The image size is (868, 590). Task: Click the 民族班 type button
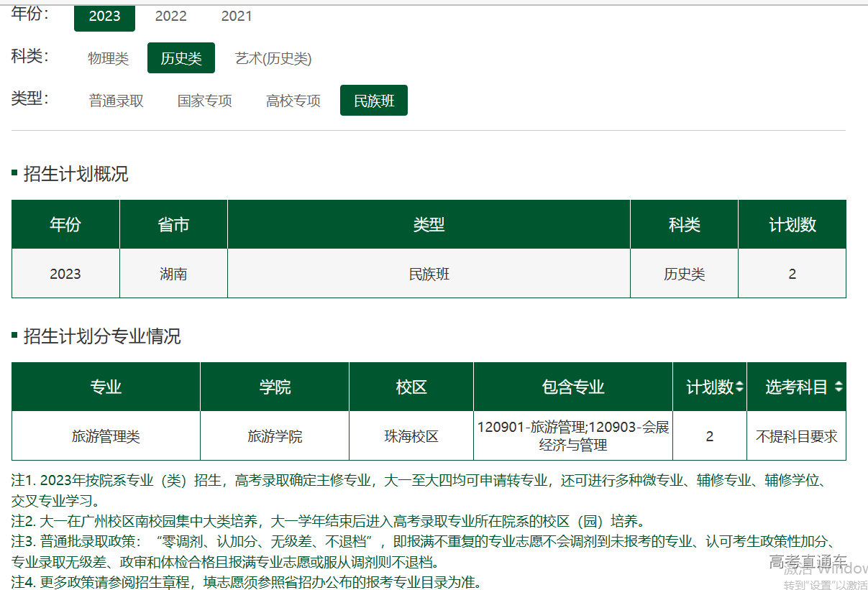click(x=374, y=101)
